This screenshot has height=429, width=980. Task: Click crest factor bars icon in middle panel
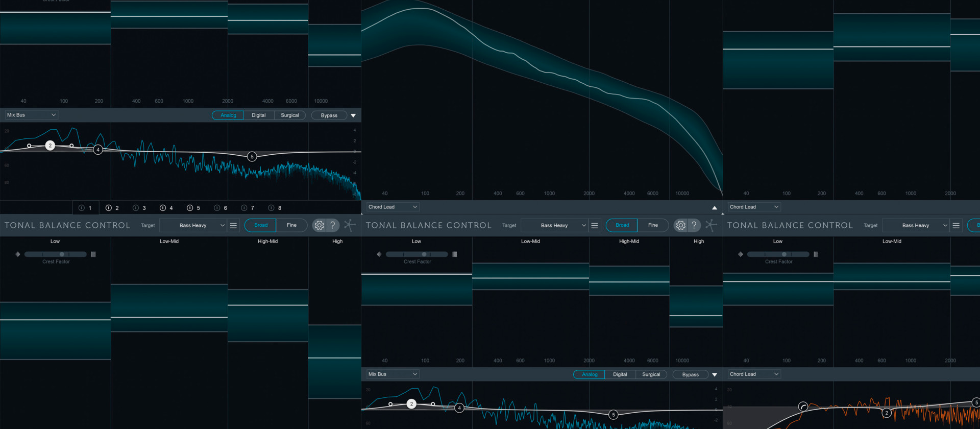[454, 254]
